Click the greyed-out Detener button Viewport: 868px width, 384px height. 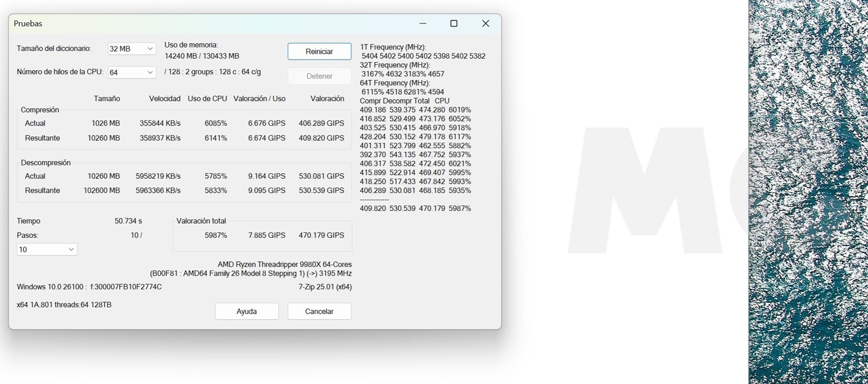click(x=319, y=76)
